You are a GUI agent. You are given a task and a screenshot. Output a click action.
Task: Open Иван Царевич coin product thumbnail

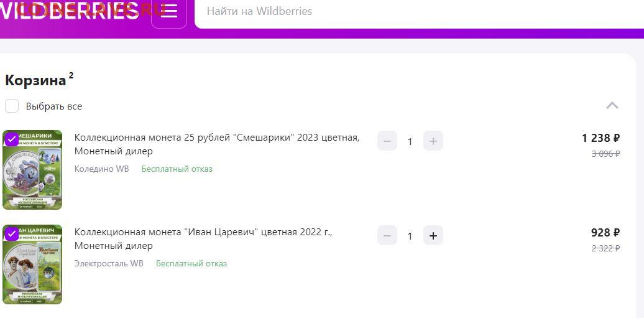pos(32,264)
